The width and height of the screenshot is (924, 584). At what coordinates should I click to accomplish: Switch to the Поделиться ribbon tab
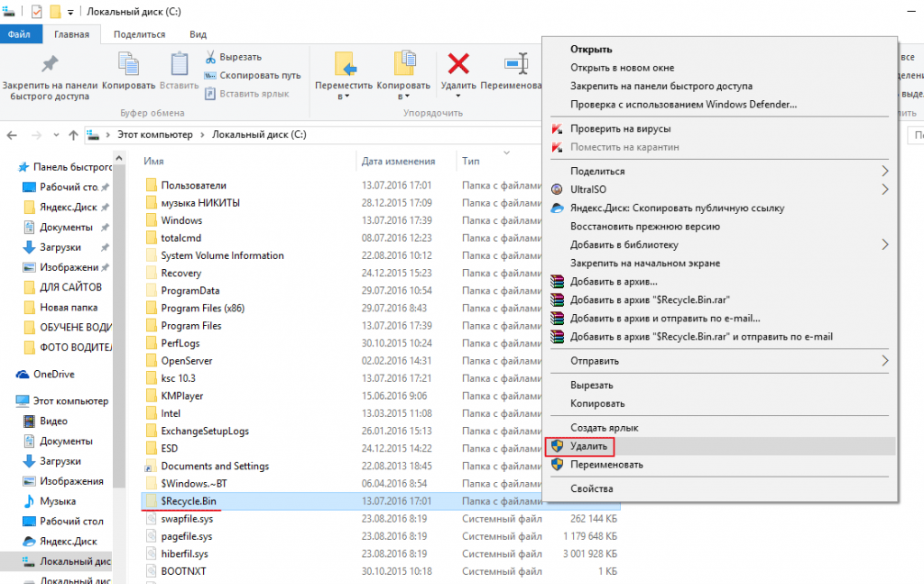point(140,34)
